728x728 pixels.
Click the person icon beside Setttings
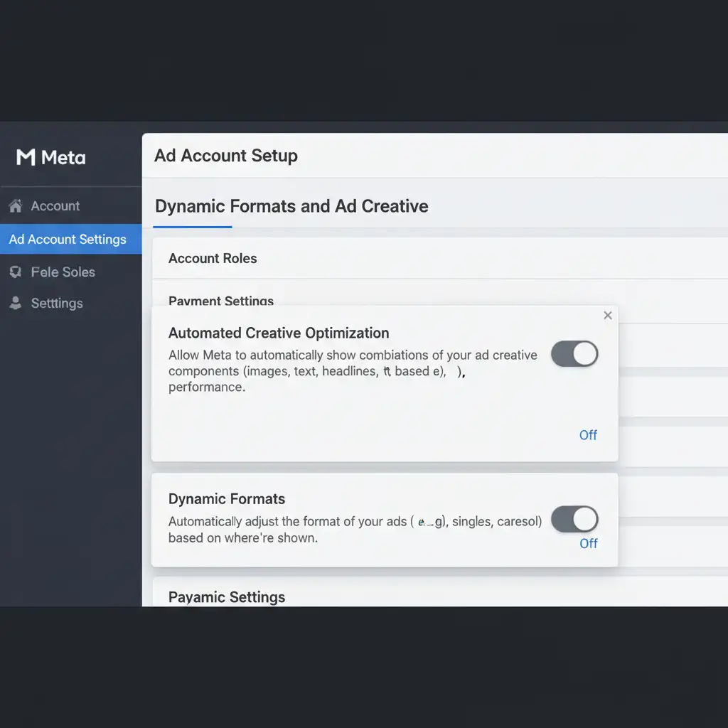pos(15,303)
